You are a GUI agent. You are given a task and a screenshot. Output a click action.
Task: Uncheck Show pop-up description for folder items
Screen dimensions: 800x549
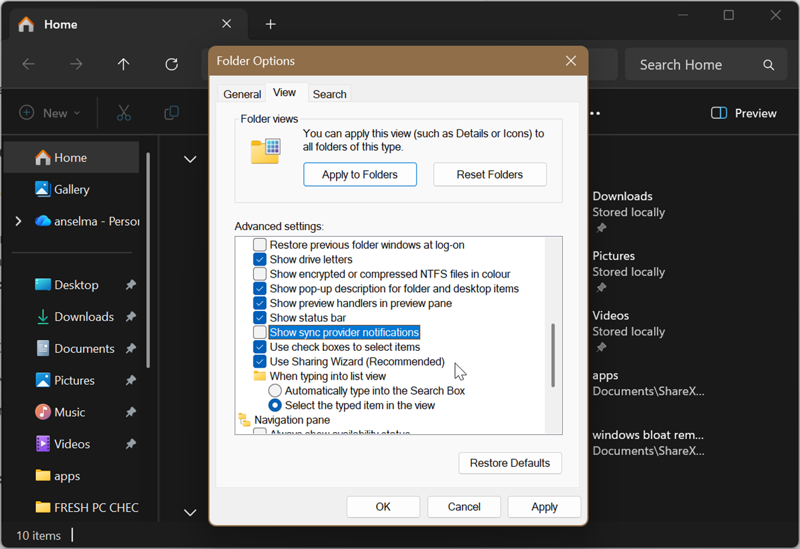[x=260, y=288]
